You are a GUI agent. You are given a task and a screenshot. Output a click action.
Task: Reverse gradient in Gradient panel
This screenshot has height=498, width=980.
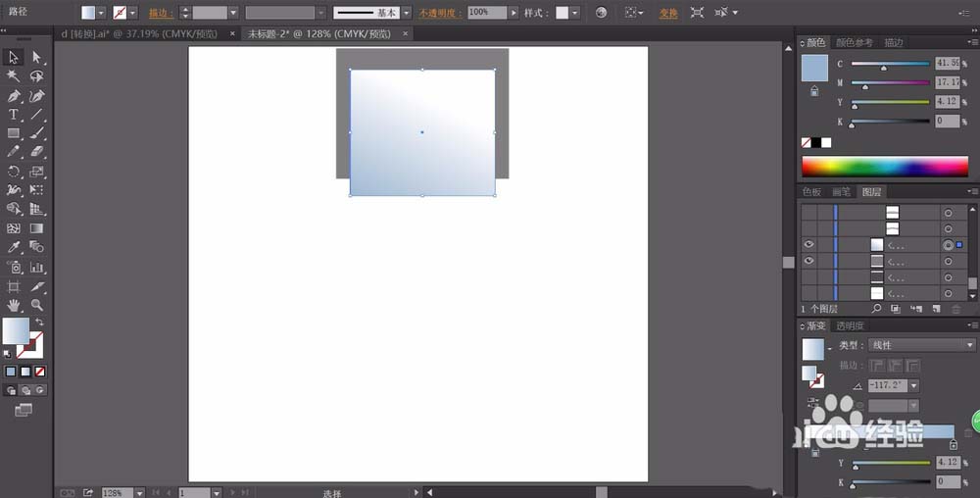click(811, 402)
